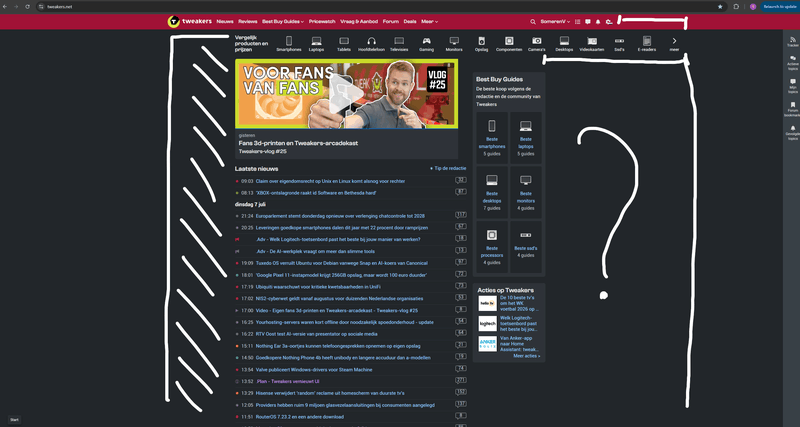This screenshot has height=427, width=800.
Task: Open Europarlement chatcontrole article
Action: tap(340, 216)
